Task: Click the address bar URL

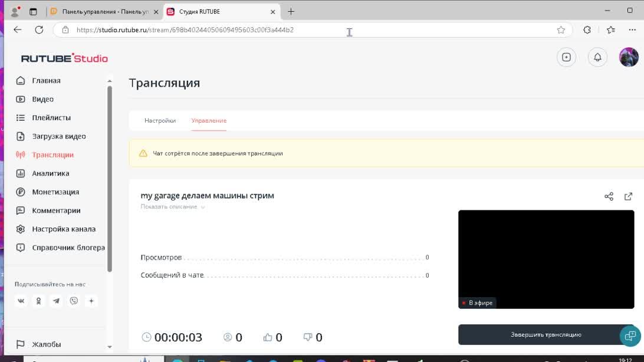Action: point(185,30)
